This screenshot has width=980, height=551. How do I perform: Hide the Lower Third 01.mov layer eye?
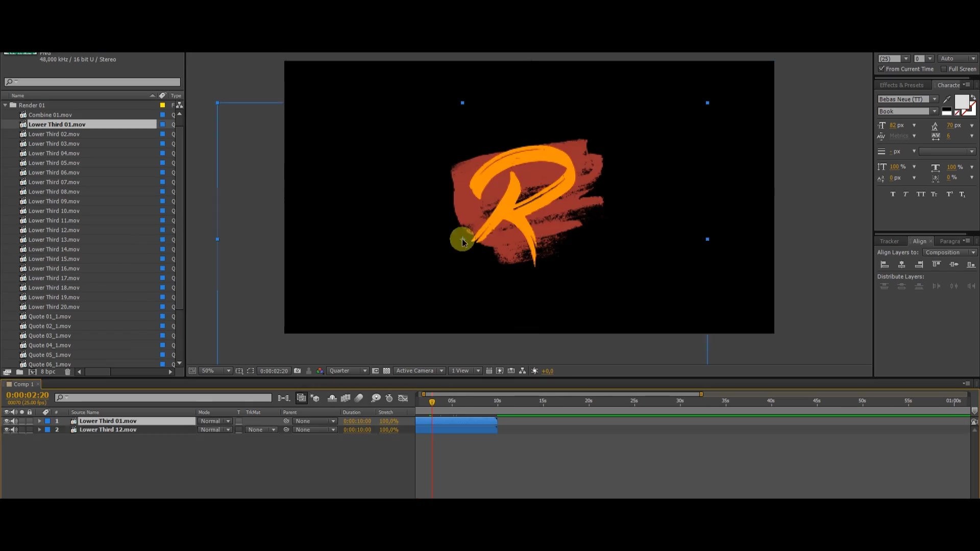pos(7,421)
